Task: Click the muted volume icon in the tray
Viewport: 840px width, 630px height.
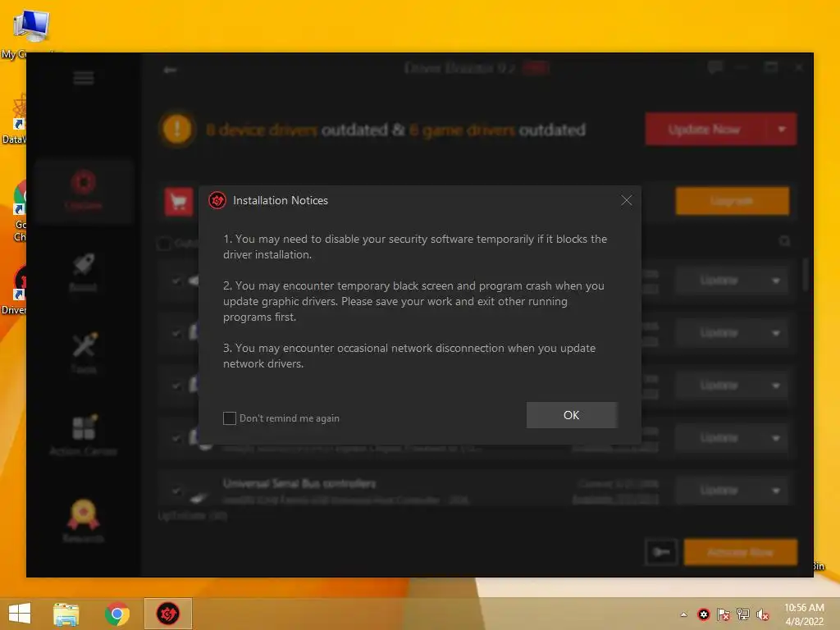Action: [762, 614]
